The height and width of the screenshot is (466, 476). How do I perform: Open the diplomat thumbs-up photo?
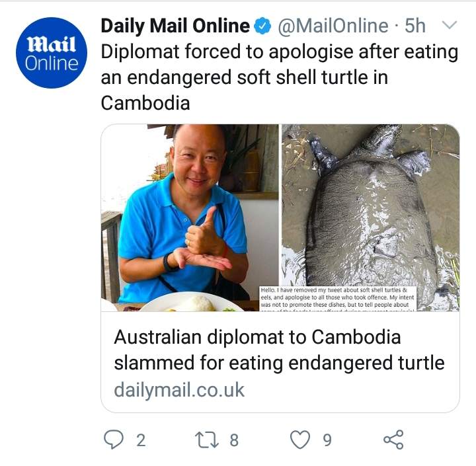[x=190, y=217]
